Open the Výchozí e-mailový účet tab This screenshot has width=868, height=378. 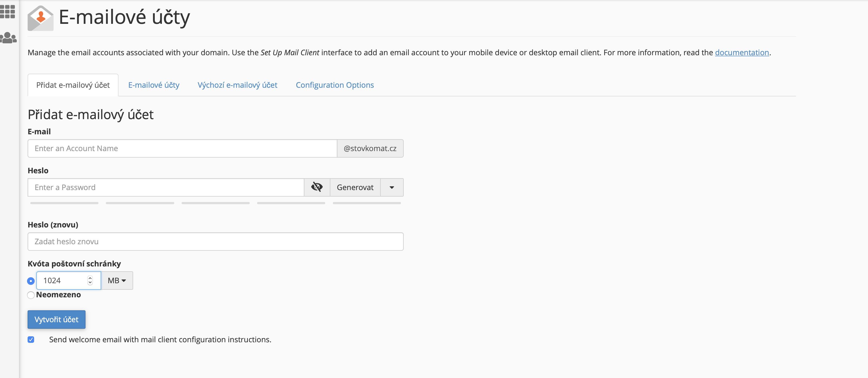click(x=238, y=85)
